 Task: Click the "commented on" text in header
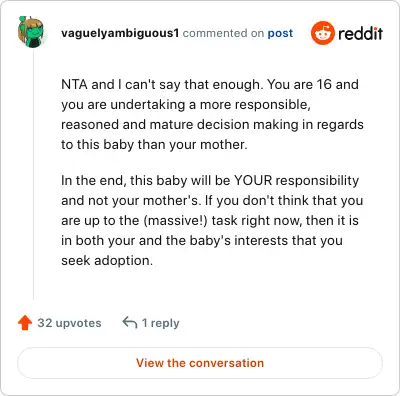point(223,33)
